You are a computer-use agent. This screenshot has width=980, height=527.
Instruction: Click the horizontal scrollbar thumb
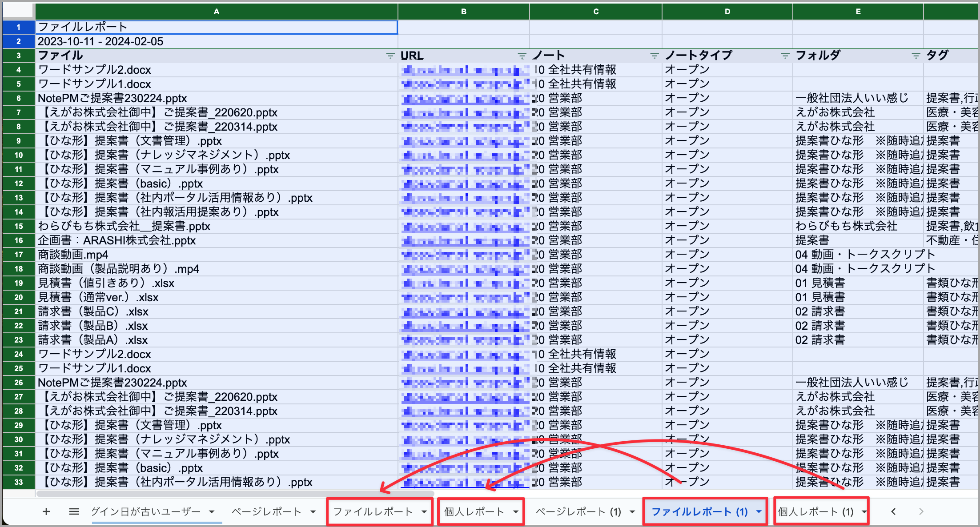[x=236, y=494]
